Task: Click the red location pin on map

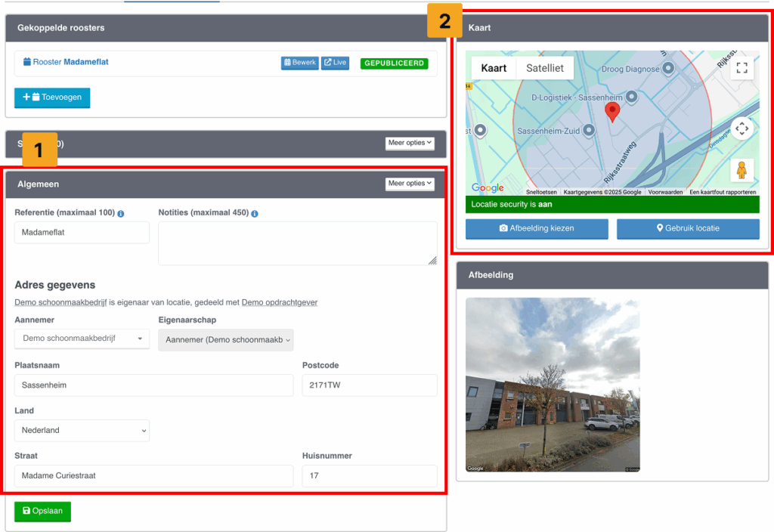Action: pos(613,112)
